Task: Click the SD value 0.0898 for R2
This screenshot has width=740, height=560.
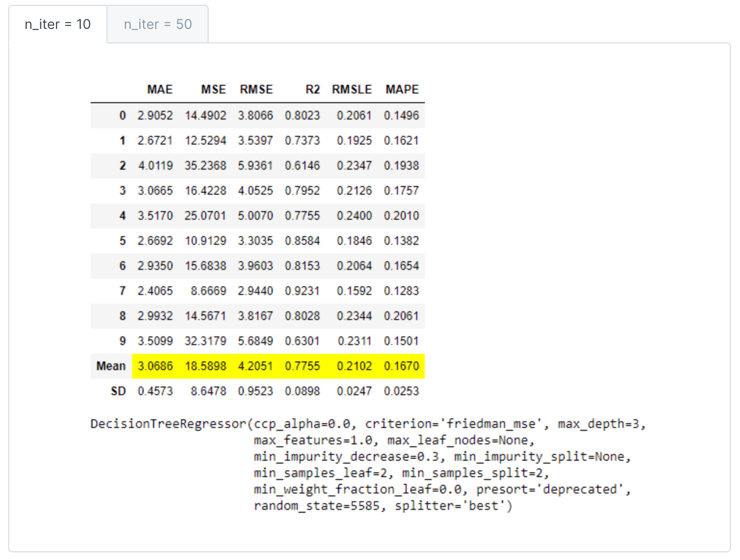Action: [x=302, y=391]
